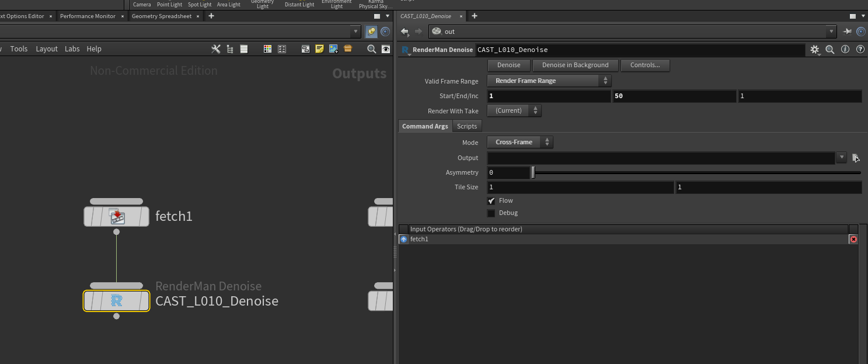
Task: Open the Layout menu
Action: 47,49
